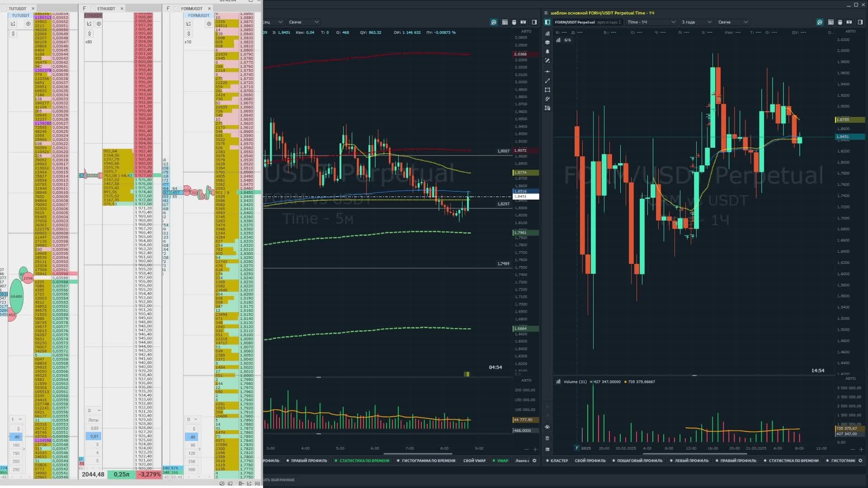Delete drawings with the trash icon
Viewport: 868px width, 488px height.
(x=547, y=438)
